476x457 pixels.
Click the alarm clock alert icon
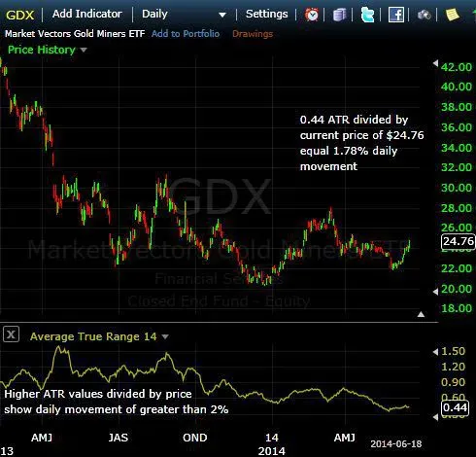coord(312,15)
